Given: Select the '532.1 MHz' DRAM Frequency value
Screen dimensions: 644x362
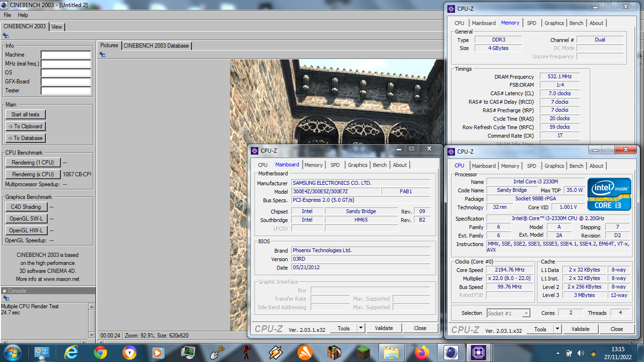Looking at the screenshot, I should (560, 77).
